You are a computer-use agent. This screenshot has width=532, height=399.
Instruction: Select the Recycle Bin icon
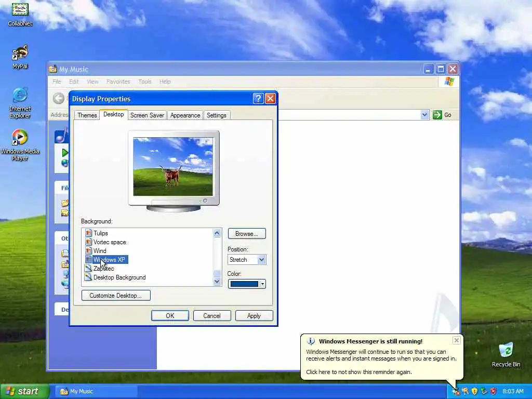[x=506, y=354]
